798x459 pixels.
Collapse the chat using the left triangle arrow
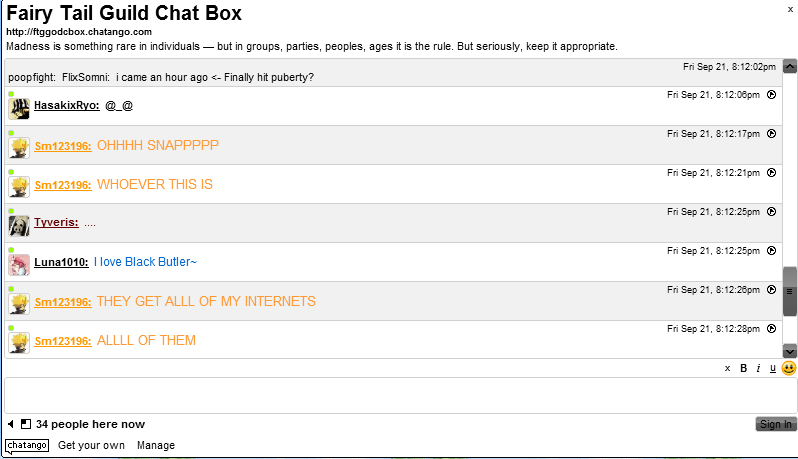(10, 424)
